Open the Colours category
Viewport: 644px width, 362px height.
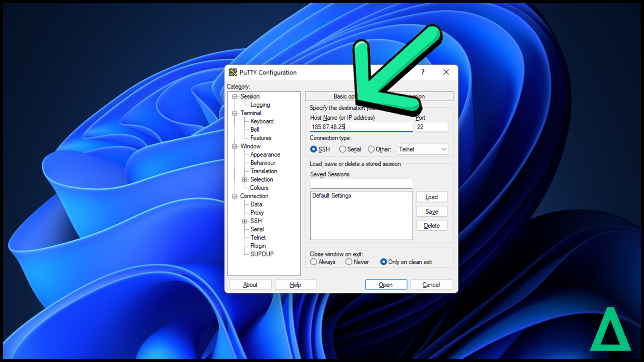tap(259, 188)
